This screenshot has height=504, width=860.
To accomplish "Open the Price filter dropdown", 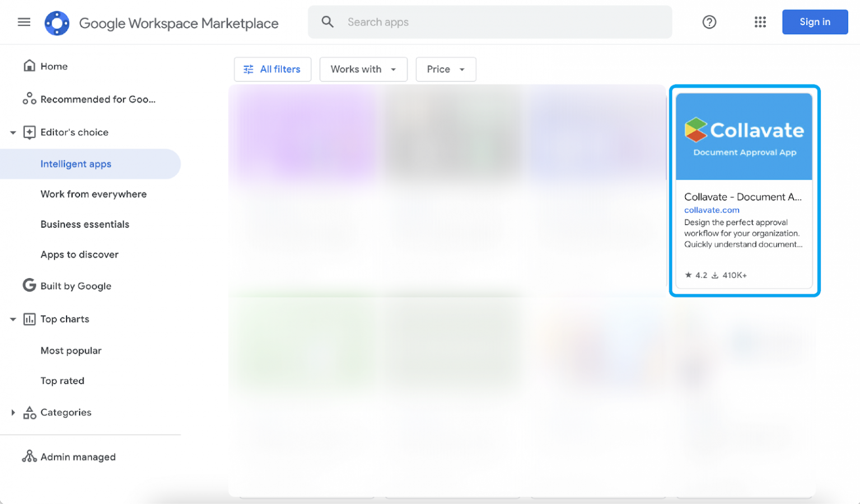I will point(445,69).
